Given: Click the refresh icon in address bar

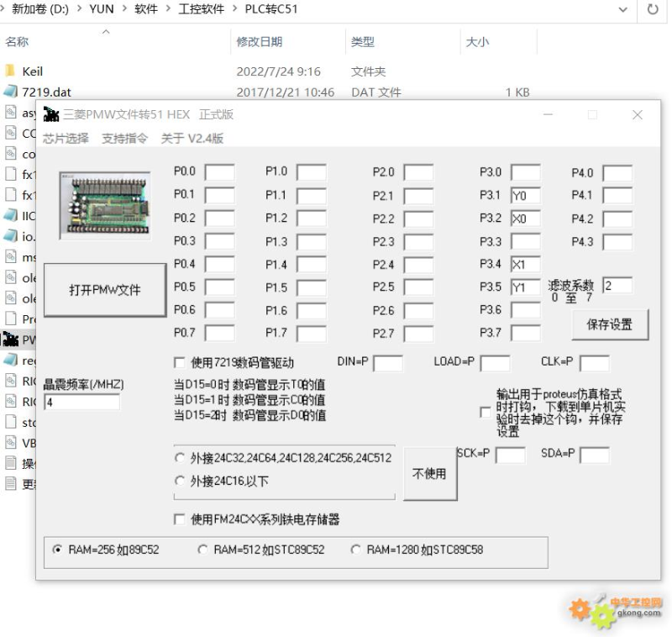Looking at the screenshot, I should 652,10.
